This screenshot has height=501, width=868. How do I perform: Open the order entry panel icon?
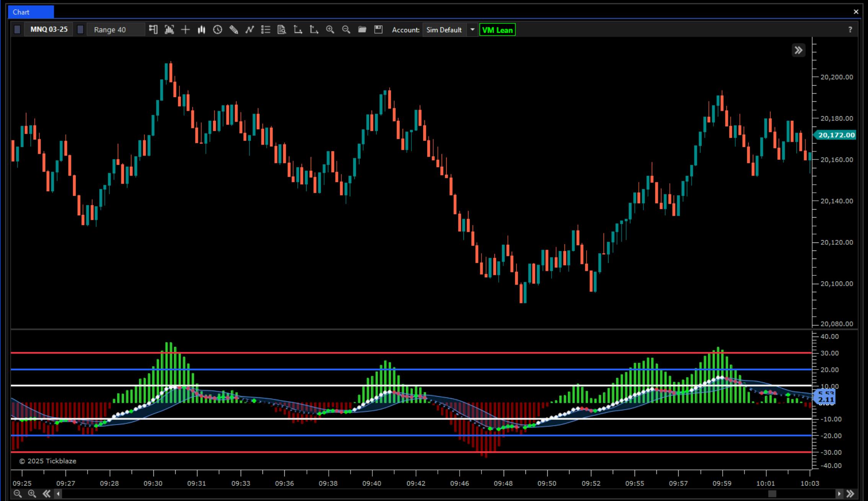[153, 30]
